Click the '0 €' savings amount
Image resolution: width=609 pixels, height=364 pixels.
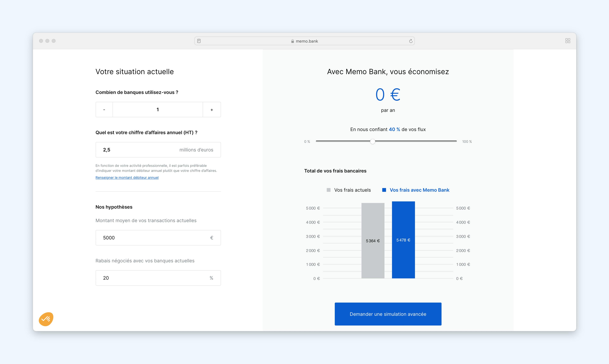[388, 95]
